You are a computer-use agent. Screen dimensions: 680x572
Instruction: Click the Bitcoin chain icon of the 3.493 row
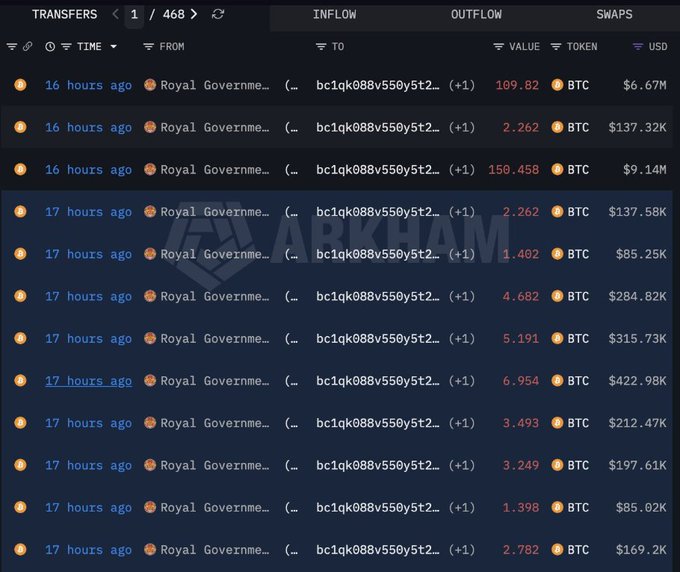tap(20, 422)
